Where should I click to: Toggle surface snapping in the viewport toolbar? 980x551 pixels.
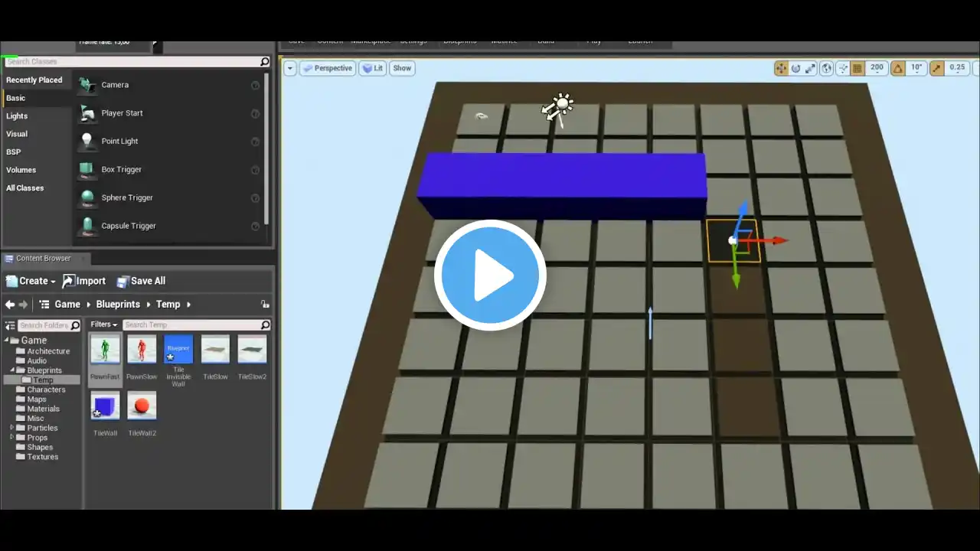[843, 68]
